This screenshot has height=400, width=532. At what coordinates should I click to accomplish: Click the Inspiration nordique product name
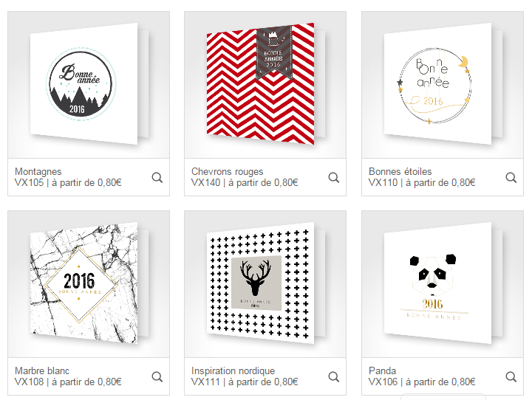233,370
